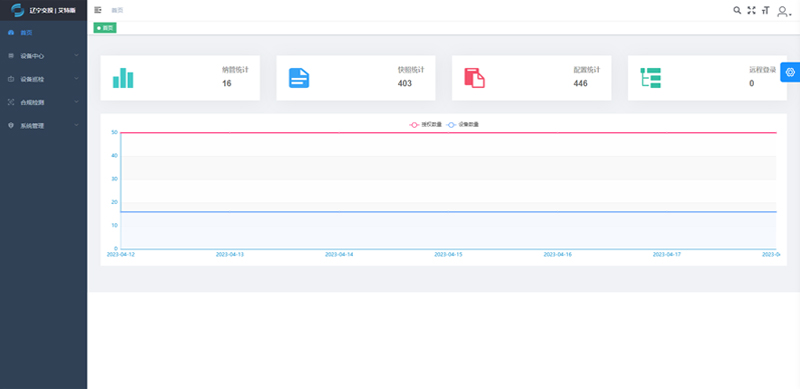Expand the 设备中心 sidebar menu
The image size is (800, 389).
pyautogui.click(x=43, y=56)
